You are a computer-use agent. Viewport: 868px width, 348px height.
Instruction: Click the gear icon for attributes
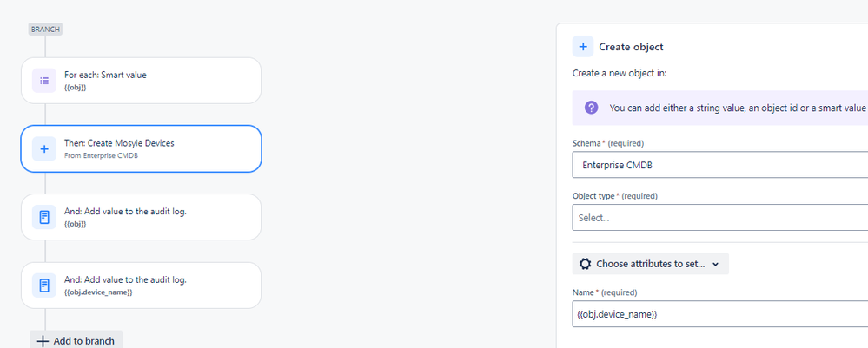pyautogui.click(x=585, y=264)
